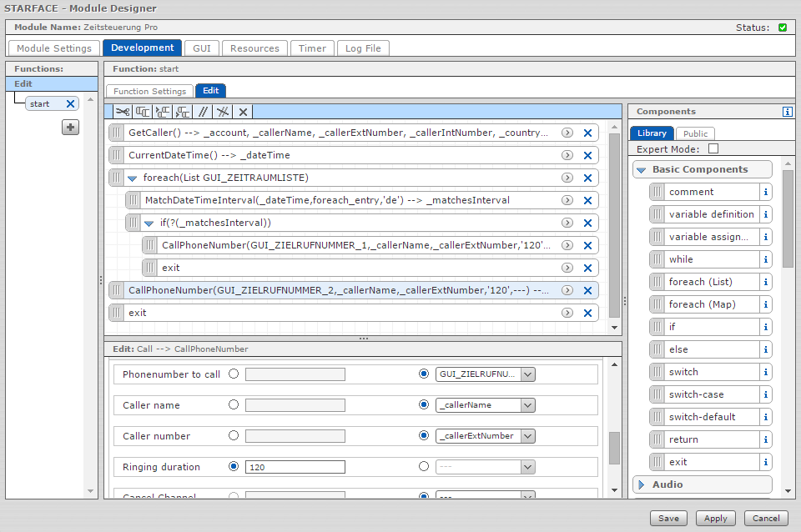Select variable radio for Ringing duration
Screen dimensions: 801x532
click(x=424, y=467)
